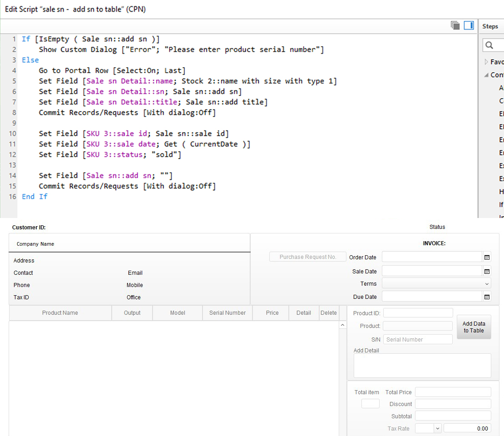Viewport: 504px width, 436px height.
Task: Select script line 1 If IsEmpty step
Action: pos(91,39)
